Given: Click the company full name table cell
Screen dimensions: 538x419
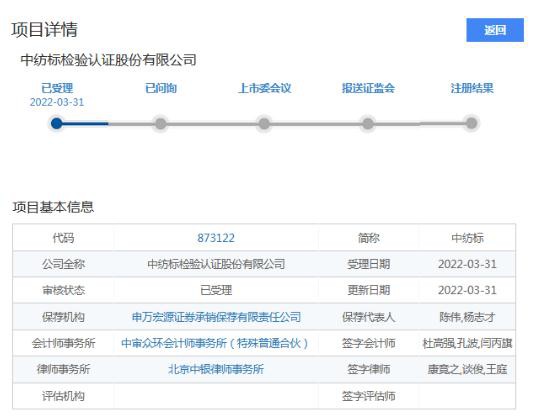Looking at the screenshot, I should (216, 264).
